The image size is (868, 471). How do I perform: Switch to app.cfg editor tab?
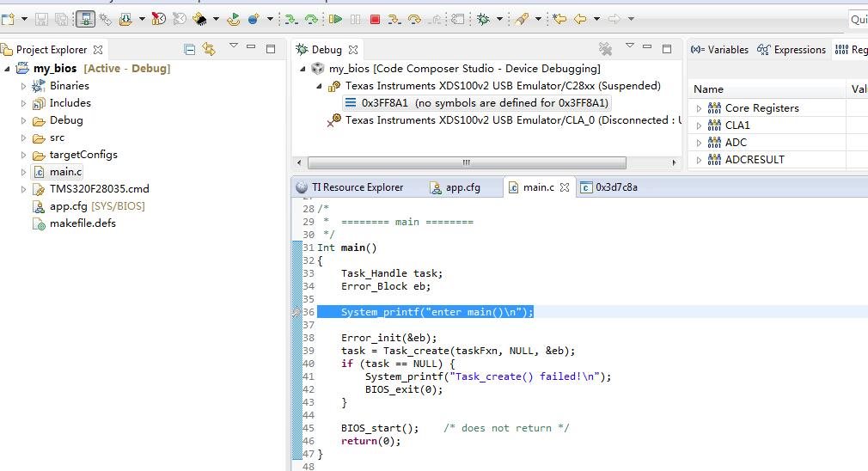[455, 187]
